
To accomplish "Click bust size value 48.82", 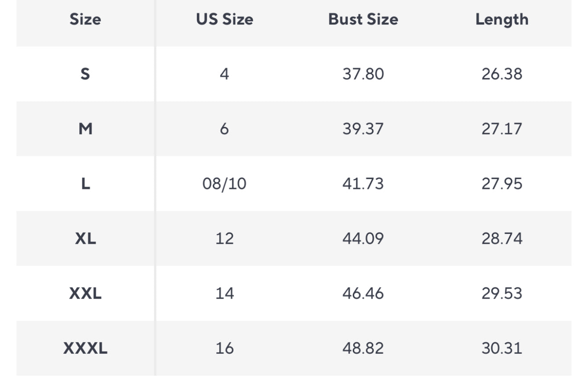I will click(363, 348).
